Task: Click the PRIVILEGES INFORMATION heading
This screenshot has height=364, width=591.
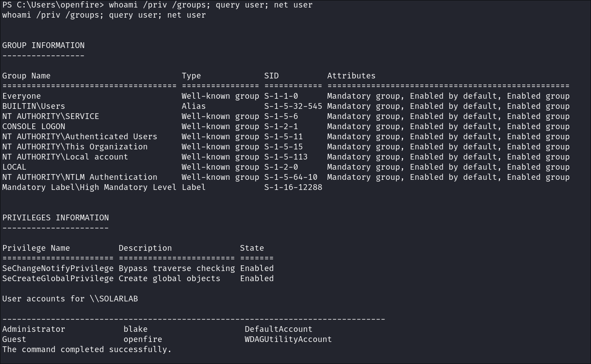Action: coord(55,218)
